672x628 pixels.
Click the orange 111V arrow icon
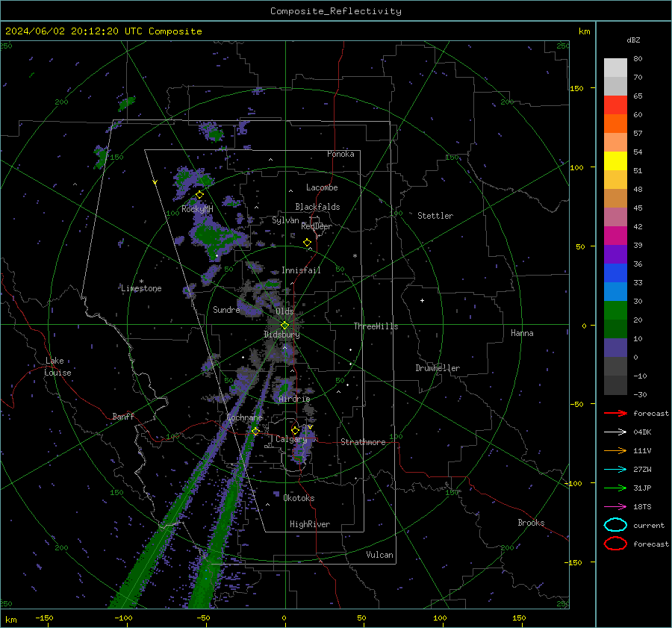tap(615, 450)
